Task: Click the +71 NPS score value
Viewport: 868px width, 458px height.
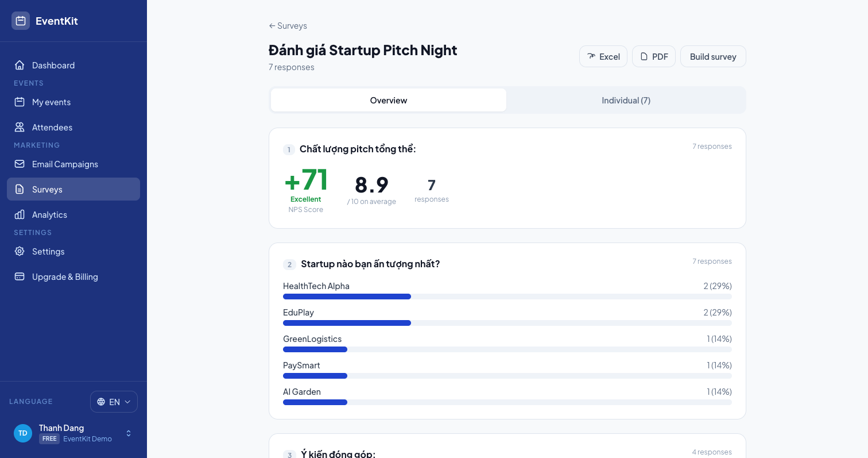Action: (x=306, y=180)
